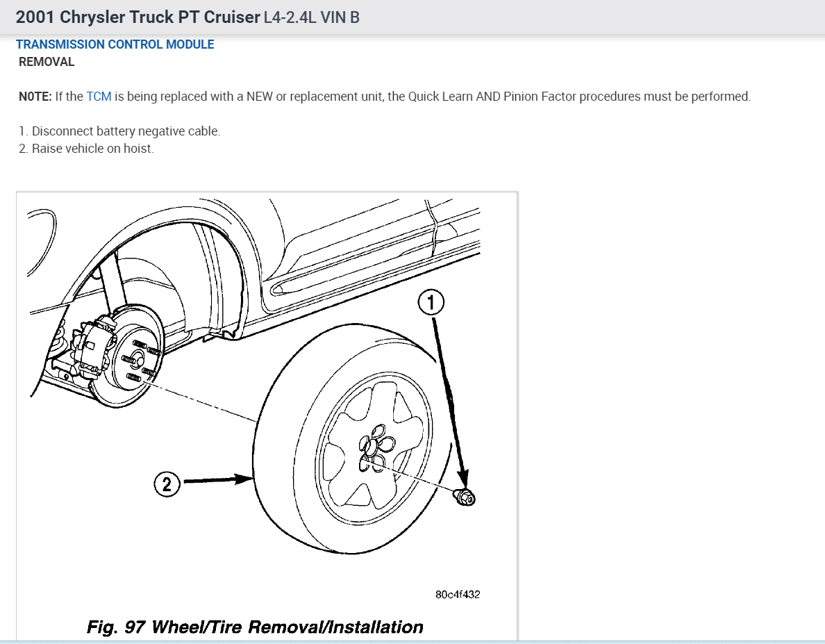
Task: Click callout circle 1 in the diagram
Action: pyautogui.click(x=431, y=302)
